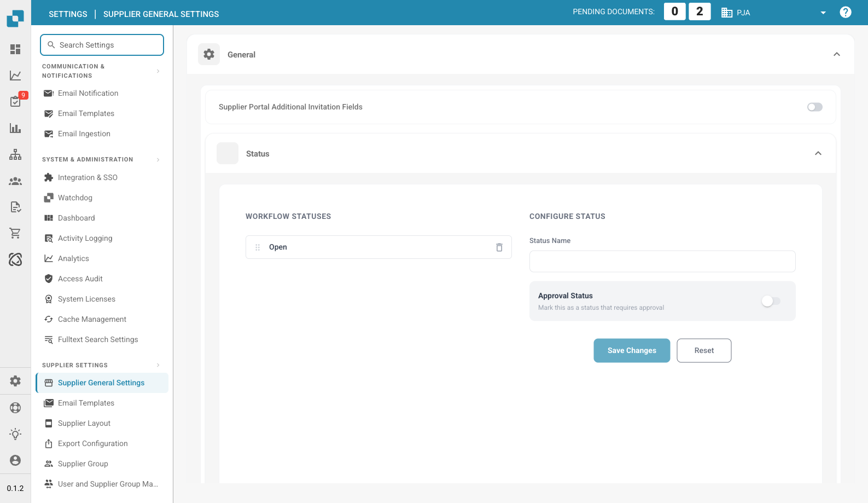This screenshot has width=868, height=503.
Task: Open the organization hierarchy icon
Action: click(x=15, y=154)
